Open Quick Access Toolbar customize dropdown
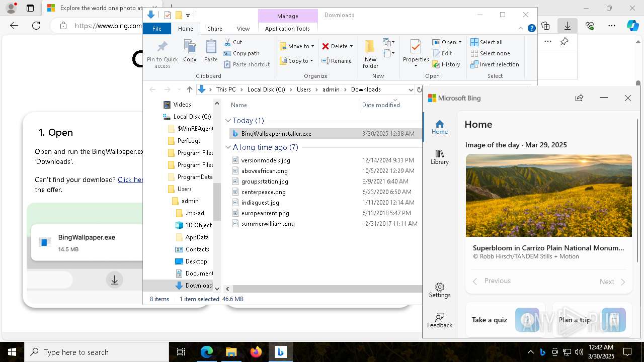The height and width of the screenshot is (362, 644). point(188,16)
